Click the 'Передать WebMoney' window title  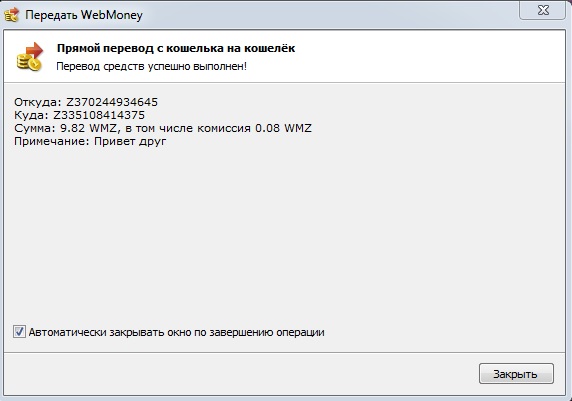point(84,15)
